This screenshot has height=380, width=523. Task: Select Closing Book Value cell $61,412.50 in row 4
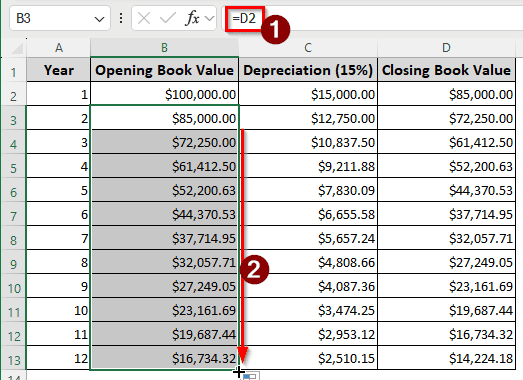pos(446,142)
